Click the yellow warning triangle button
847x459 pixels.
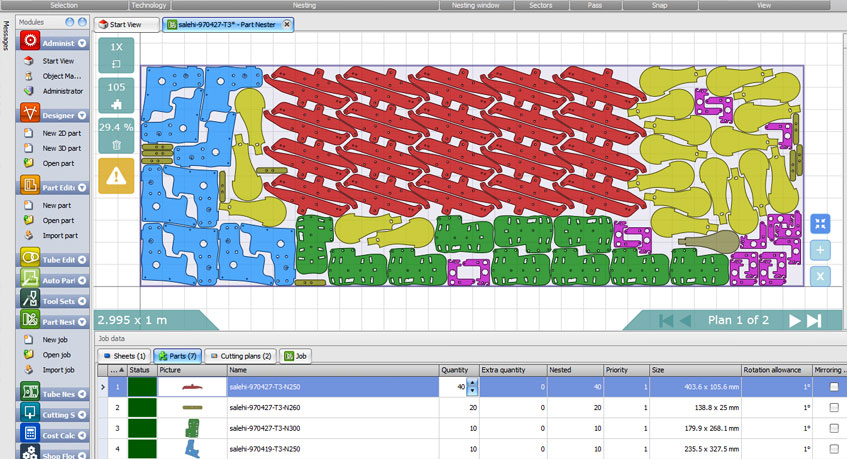(116, 175)
